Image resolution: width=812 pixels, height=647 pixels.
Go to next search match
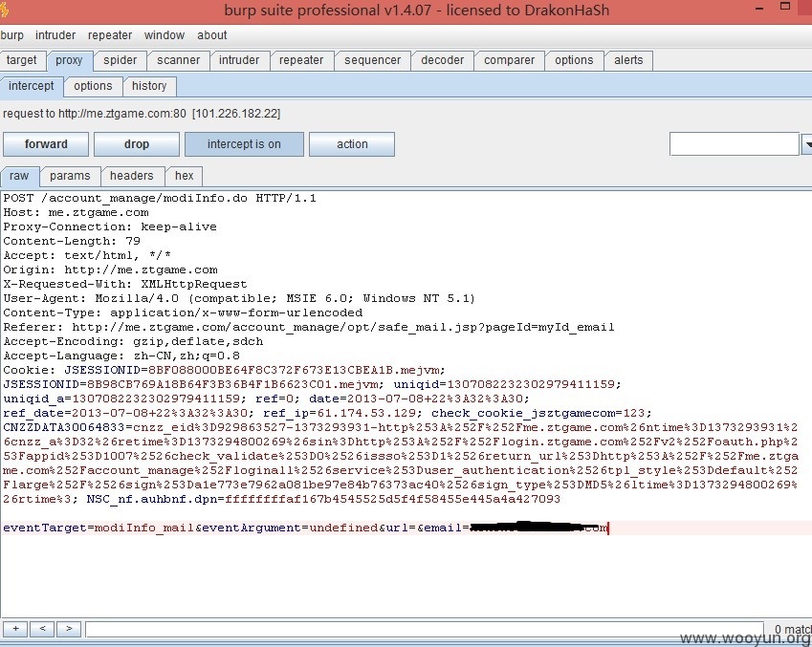click(x=69, y=629)
